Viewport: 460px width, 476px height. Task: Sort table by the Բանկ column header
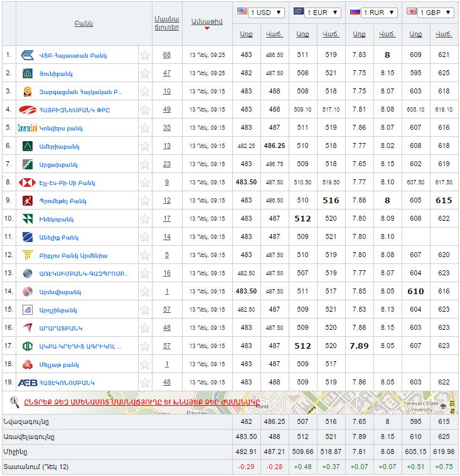[x=83, y=23]
